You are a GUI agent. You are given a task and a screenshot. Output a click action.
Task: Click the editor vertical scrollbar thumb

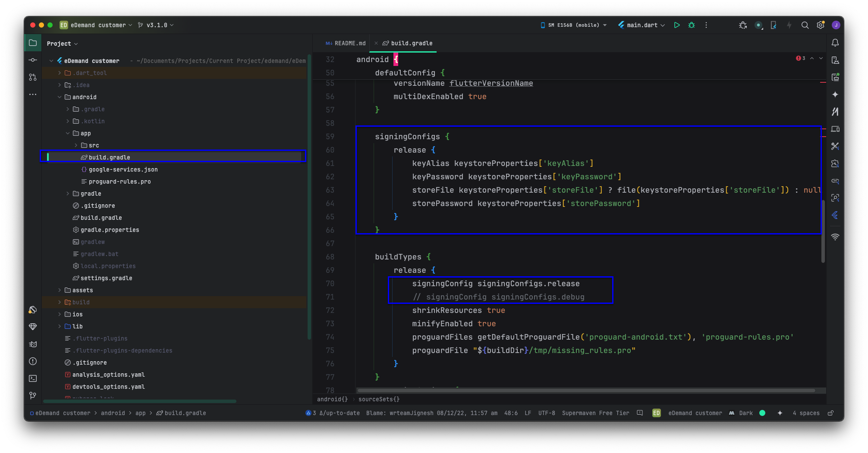[x=823, y=231]
